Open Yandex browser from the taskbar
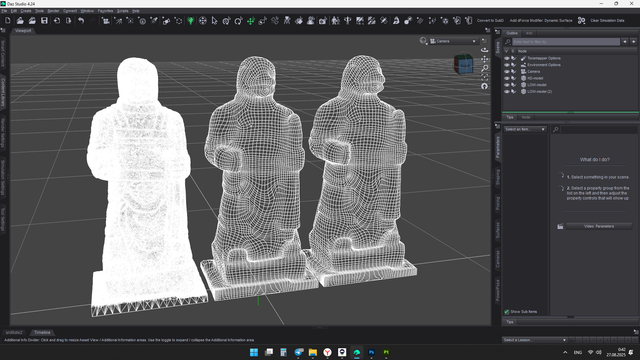640x360 pixels. [327, 352]
